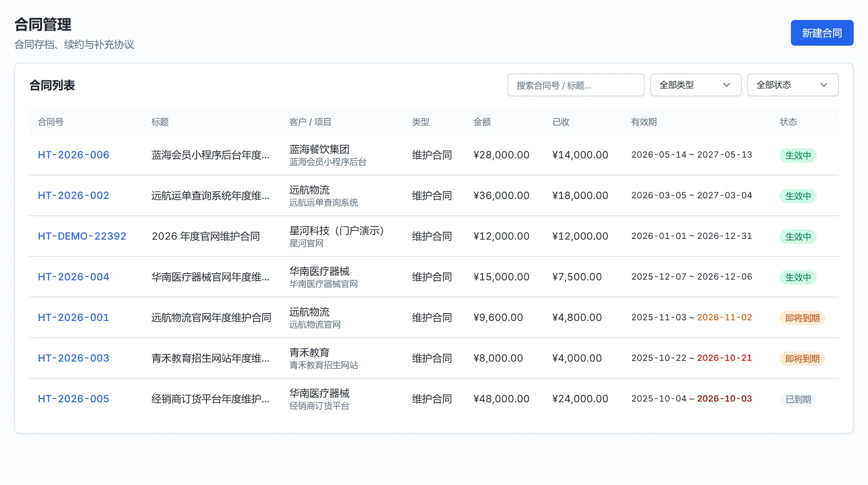This screenshot has width=868, height=485.
Task: Click the 生效中 badge for HT-2026-004
Action: [798, 277]
